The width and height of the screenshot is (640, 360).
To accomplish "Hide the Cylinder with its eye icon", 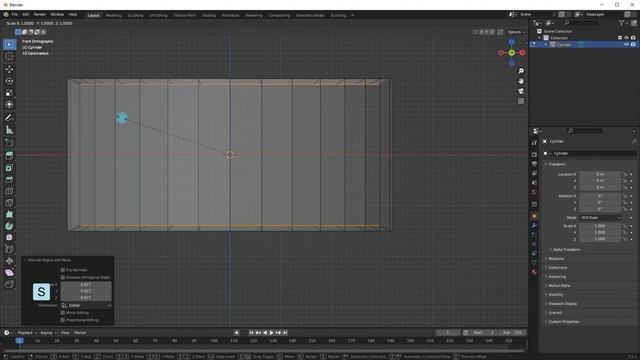I will click(626, 44).
